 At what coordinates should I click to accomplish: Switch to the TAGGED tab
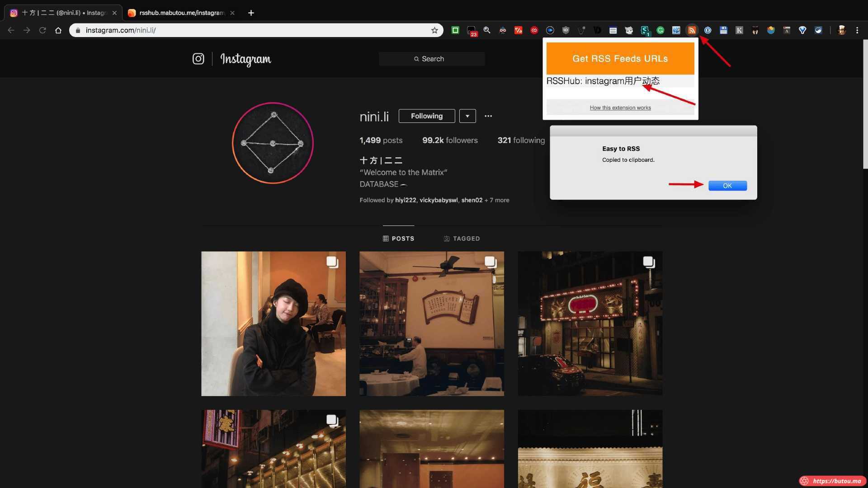pos(462,239)
